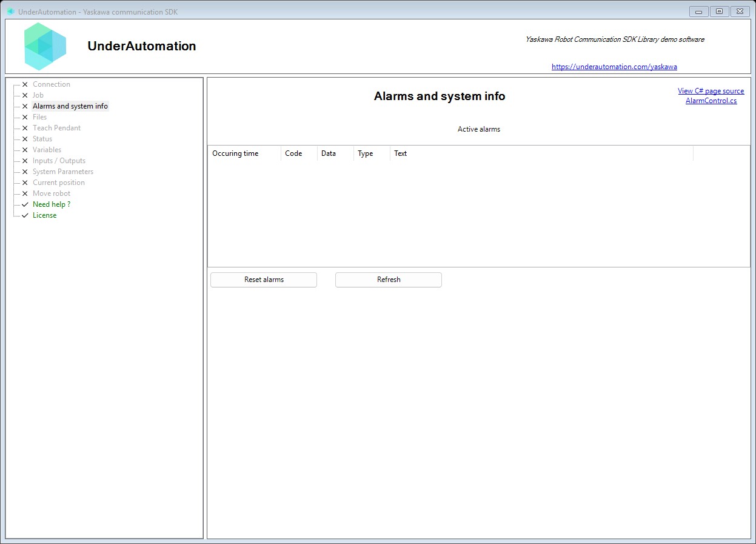Screen dimensions: 756x544
Task: Click the Yaskawa Robot Communication SDK description text
Action: (x=615, y=39)
